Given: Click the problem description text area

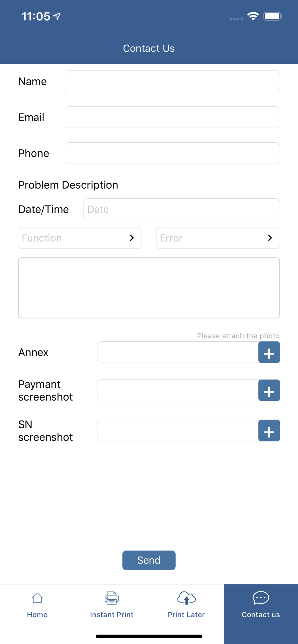Looking at the screenshot, I should pyautogui.click(x=149, y=288).
